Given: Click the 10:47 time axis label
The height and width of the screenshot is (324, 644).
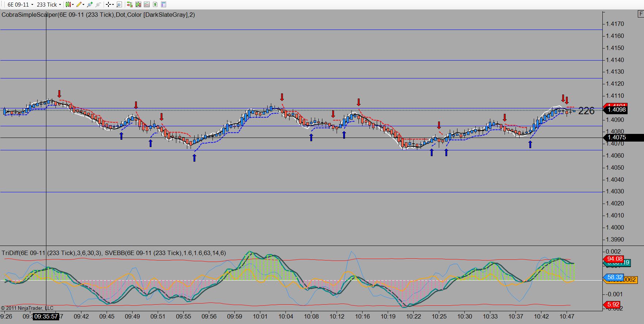Looking at the screenshot, I should [567, 316].
